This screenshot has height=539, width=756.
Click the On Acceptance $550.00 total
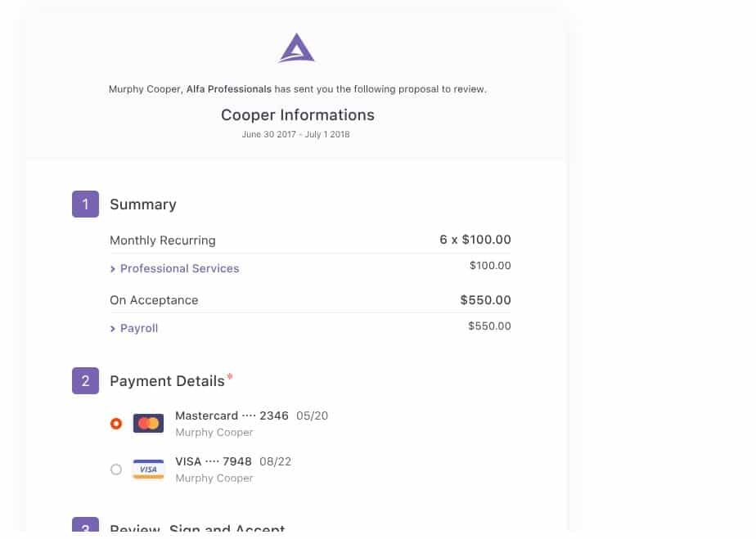pyautogui.click(x=485, y=300)
